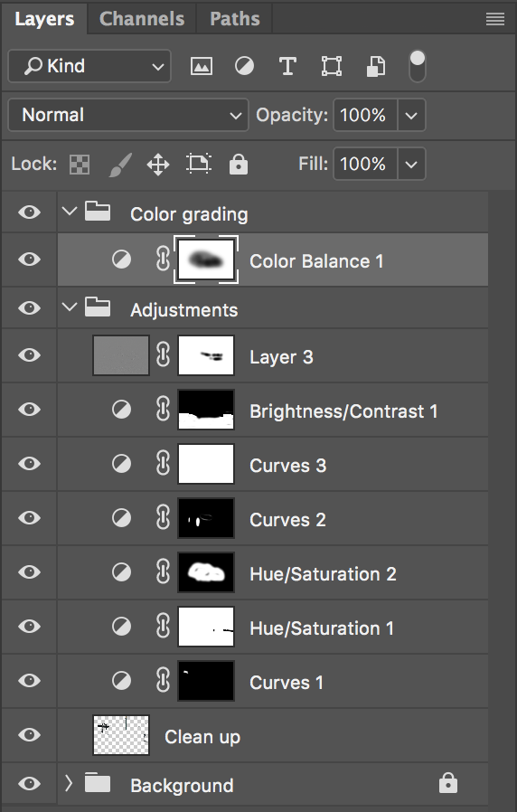Click the Lock all padlock icon
The height and width of the screenshot is (812, 517).
[x=238, y=165]
